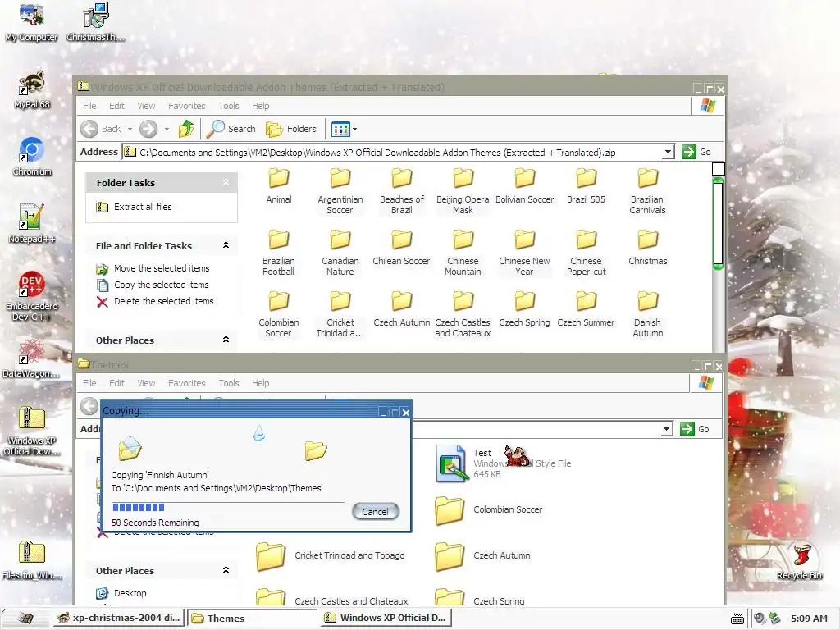Viewport: 840px width, 630px height.
Task: Click the taskbar clock showing 5:09 AM
Action: (x=809, y=619)
